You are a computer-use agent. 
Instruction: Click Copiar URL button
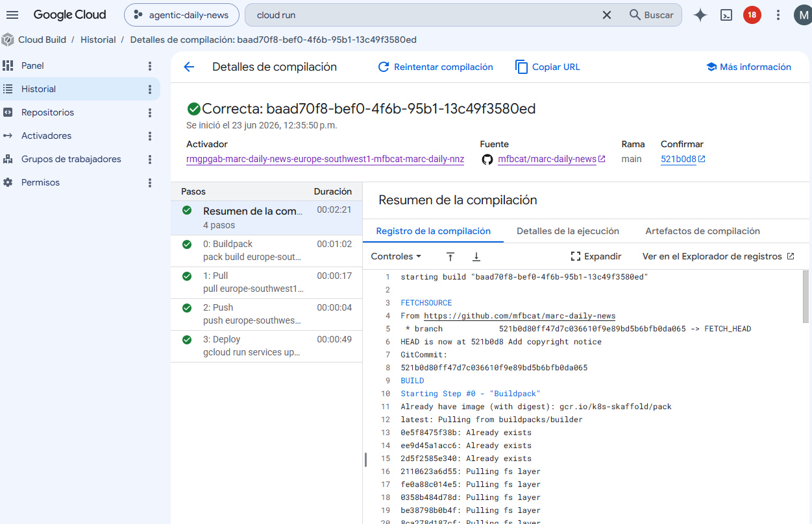548,67
